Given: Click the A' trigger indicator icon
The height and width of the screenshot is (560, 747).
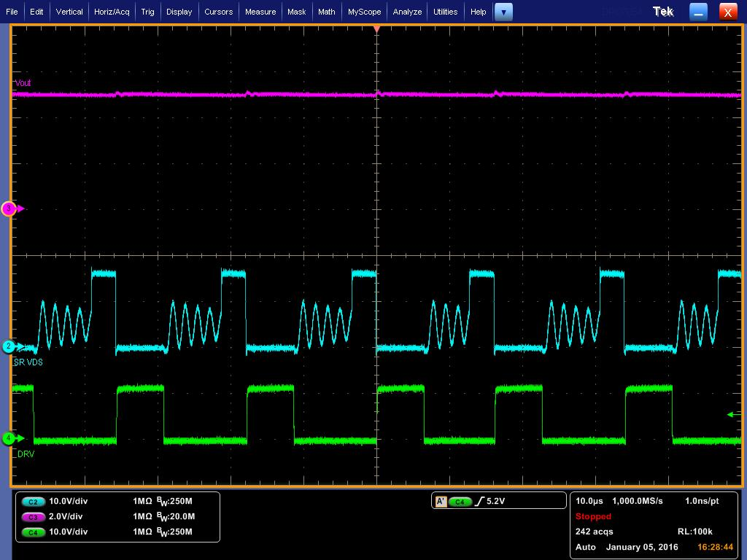Looking at the screenshot, I should tap(441, 500).
